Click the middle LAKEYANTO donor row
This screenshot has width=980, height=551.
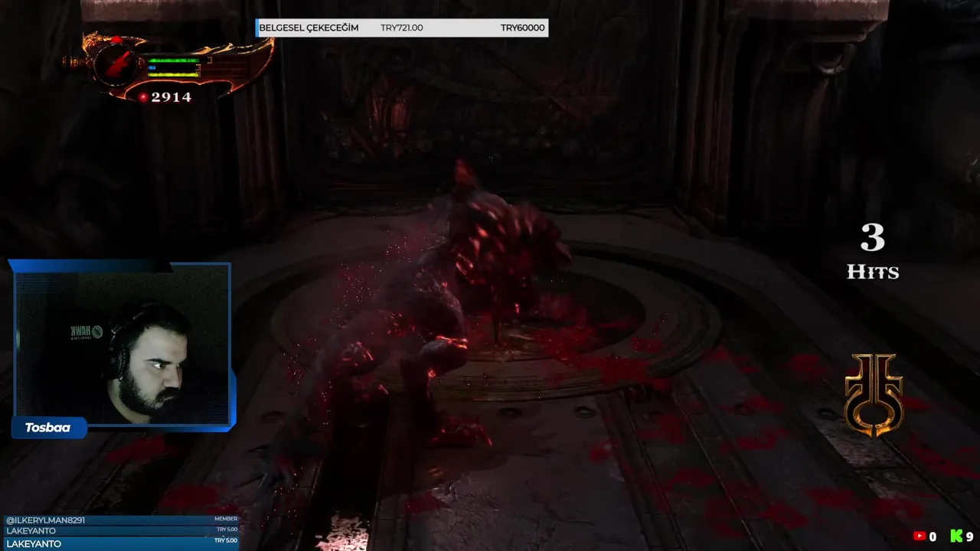(x=120, y=530)
